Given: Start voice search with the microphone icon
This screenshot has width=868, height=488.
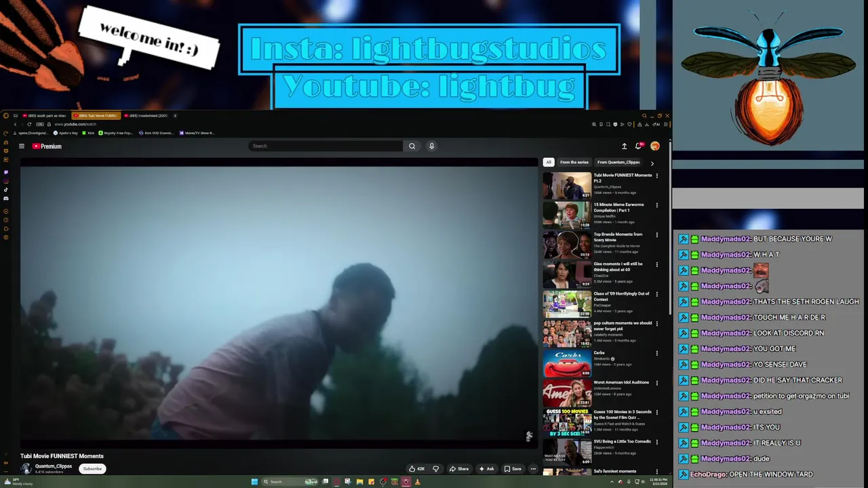Looking at the screenshot, I should [x=431, y=146].
